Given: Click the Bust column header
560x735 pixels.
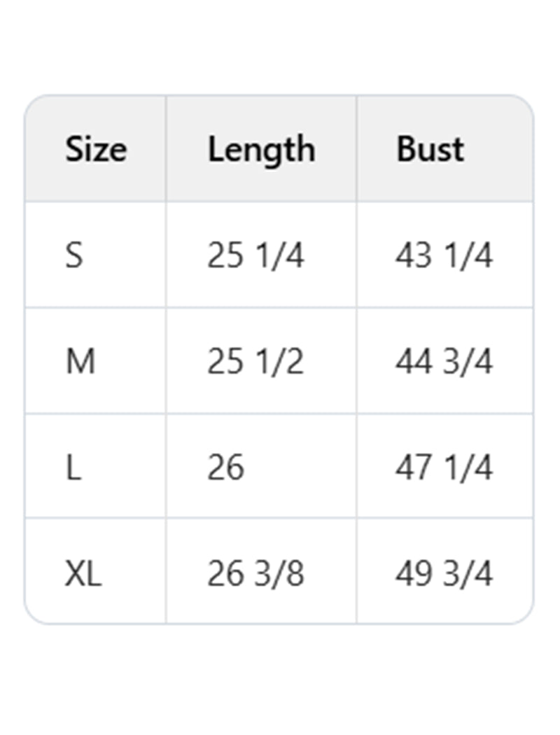Looking at the screenshot, I should click(x=430, y=149).
